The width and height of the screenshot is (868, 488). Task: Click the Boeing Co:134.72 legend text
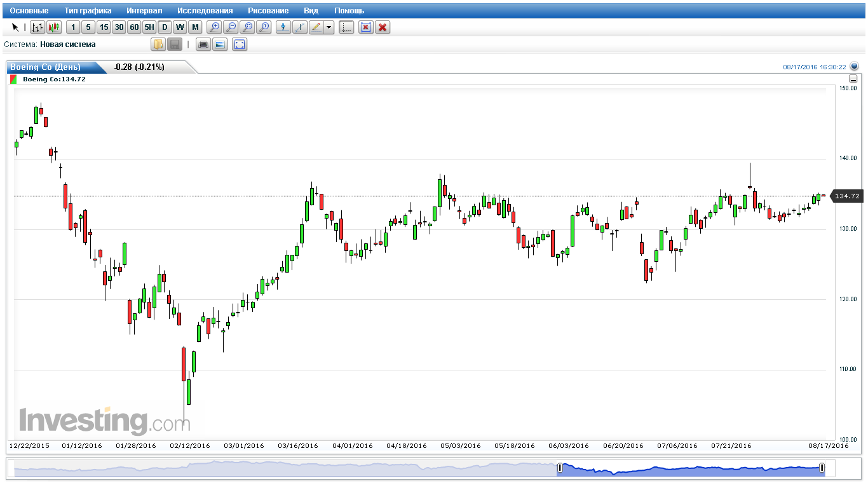(x=54, y=79)
